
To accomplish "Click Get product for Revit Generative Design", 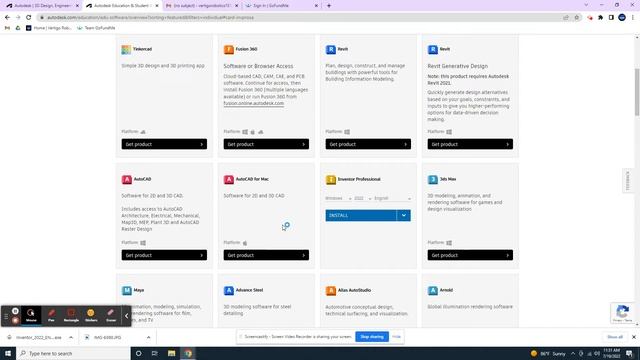I will pyautogui.click(x=470, y=144).
